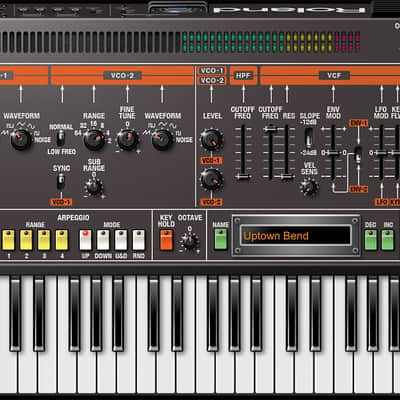Image resolution: width=400 pixels, height=400 pixels.
Task: Click the VCF section header label
Action: 334,76
